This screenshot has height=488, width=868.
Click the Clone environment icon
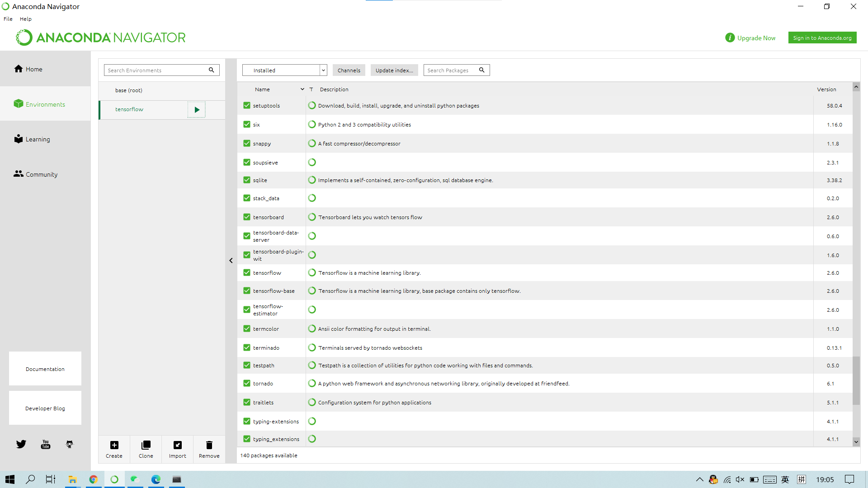[146, 445]
